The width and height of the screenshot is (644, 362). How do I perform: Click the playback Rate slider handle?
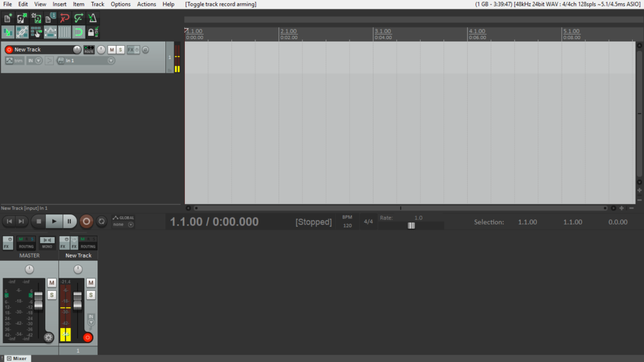pyautogui.click(x=411, y=226)
